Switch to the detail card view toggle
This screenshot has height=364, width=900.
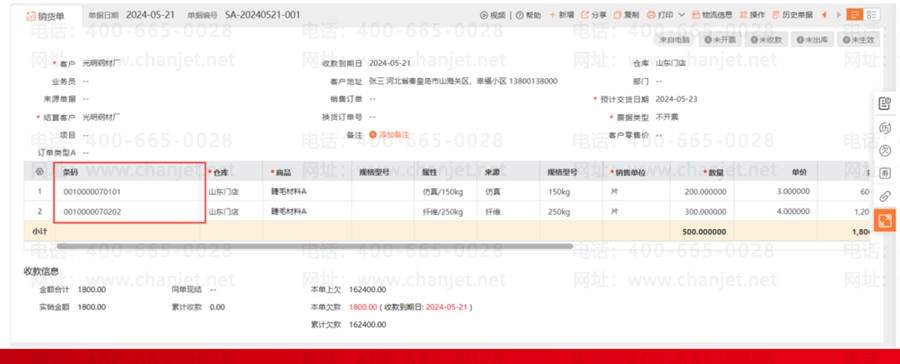click(872, 15)
